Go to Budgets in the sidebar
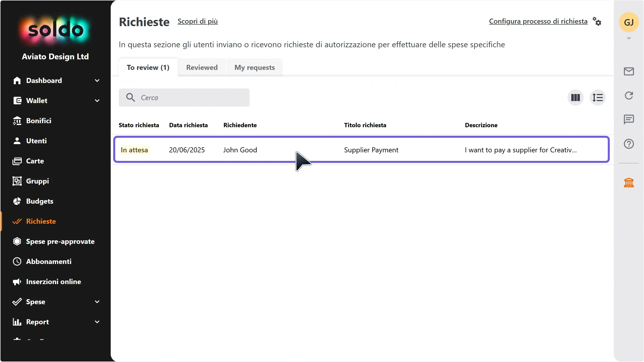The width and height of the screenshot is (644, 362). tap(40, 201)
